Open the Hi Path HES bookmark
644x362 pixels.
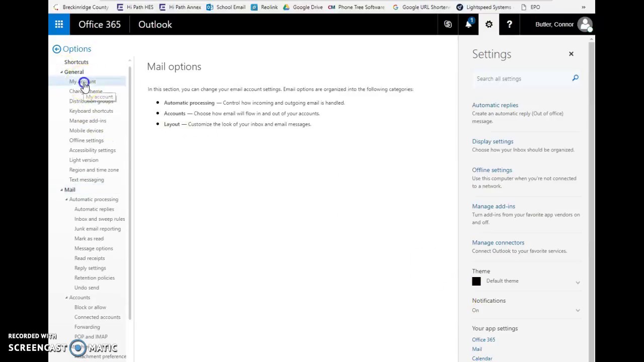tap(135, 7)
